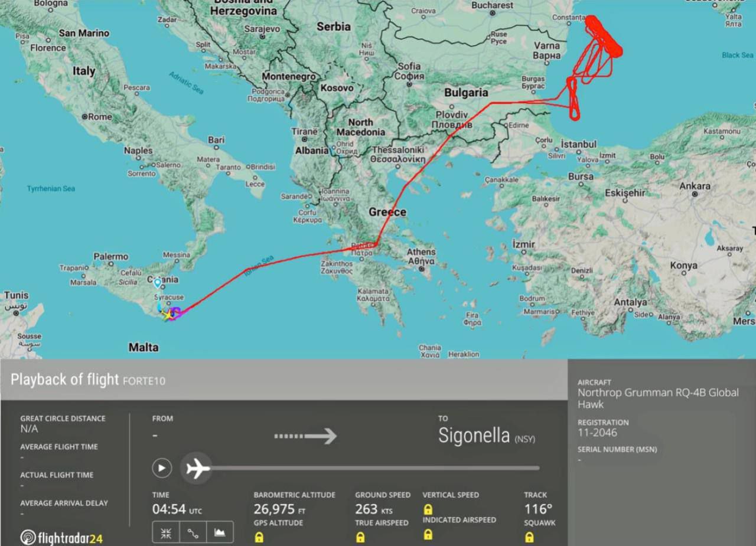
Task: Click the Bucharest label on the map
Action: pyautogui.click(x=493, y=5)
